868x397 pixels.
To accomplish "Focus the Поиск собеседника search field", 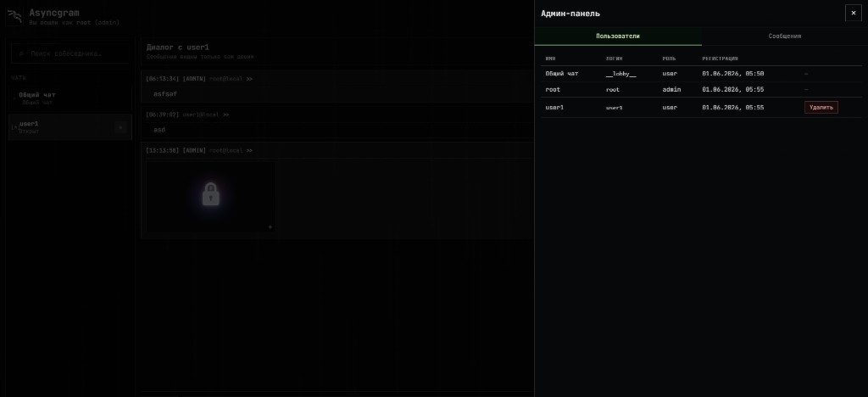I will (x=71, y=53).
